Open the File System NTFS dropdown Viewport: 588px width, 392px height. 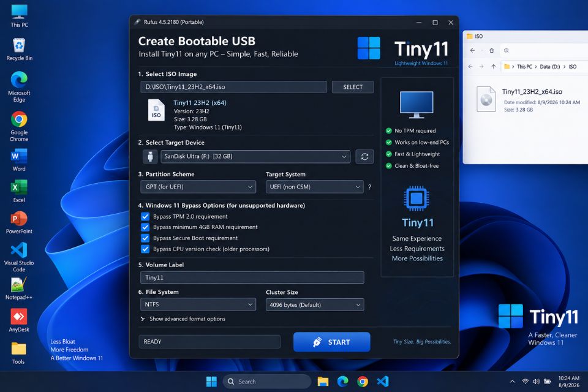pyautogui.click(x=198, y=304)
